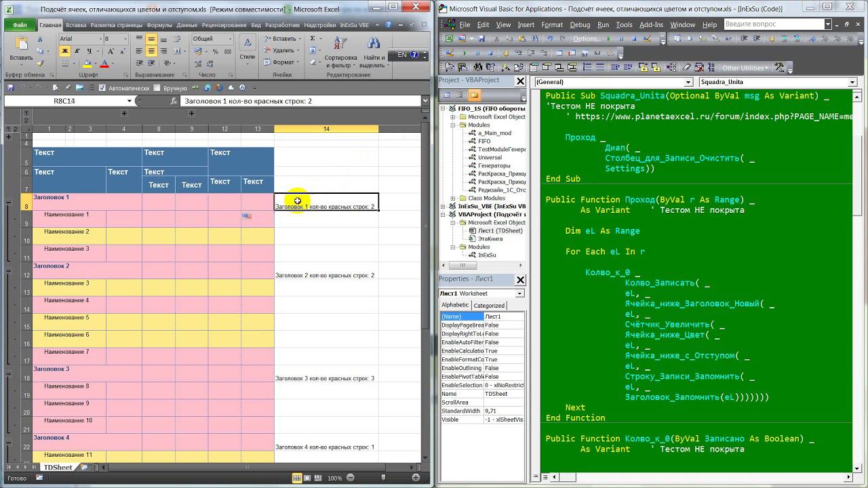Viewport: 868px width, 488px height.
Task: Click the Other Utilities toolbar button
Action: click(745, 68)
